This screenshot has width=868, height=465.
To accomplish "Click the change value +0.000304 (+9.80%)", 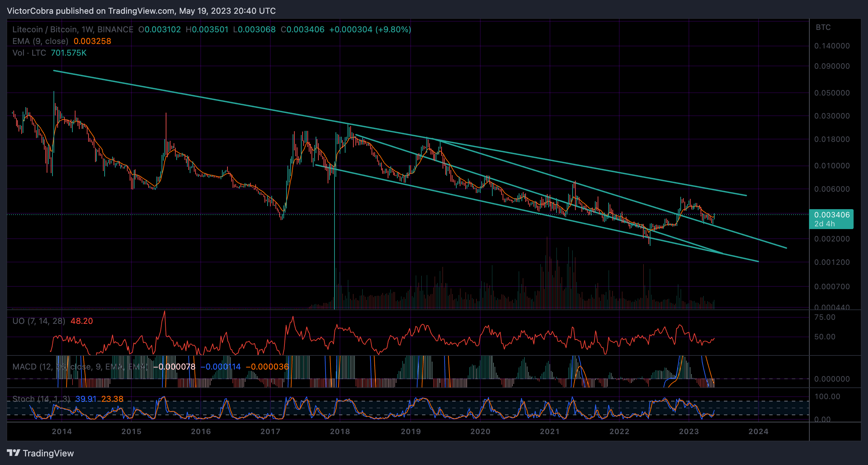I will [x=370, y=30].
